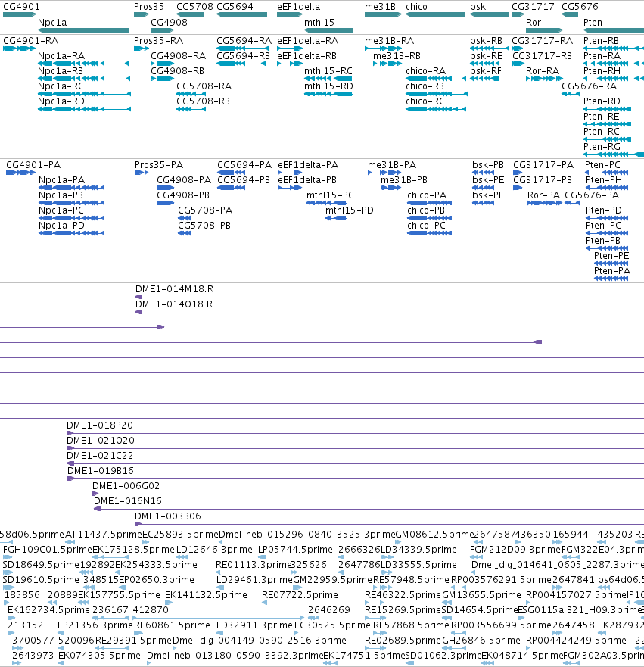Click the Npc1a-RD transcript label
Screen dimensions: 644x667
click(x=61, y=101)
